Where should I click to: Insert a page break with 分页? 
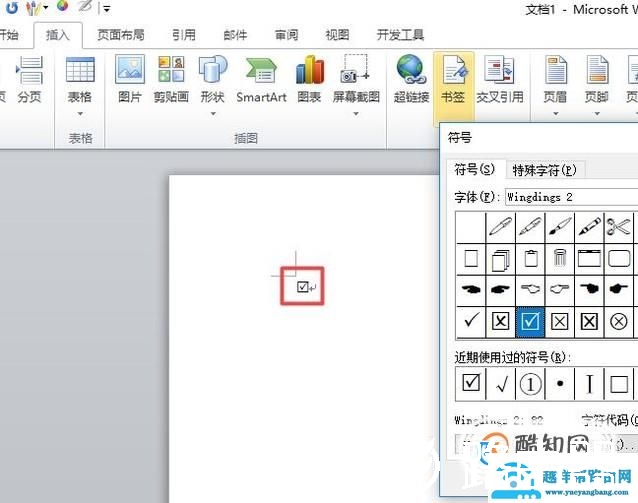(29, 79)
